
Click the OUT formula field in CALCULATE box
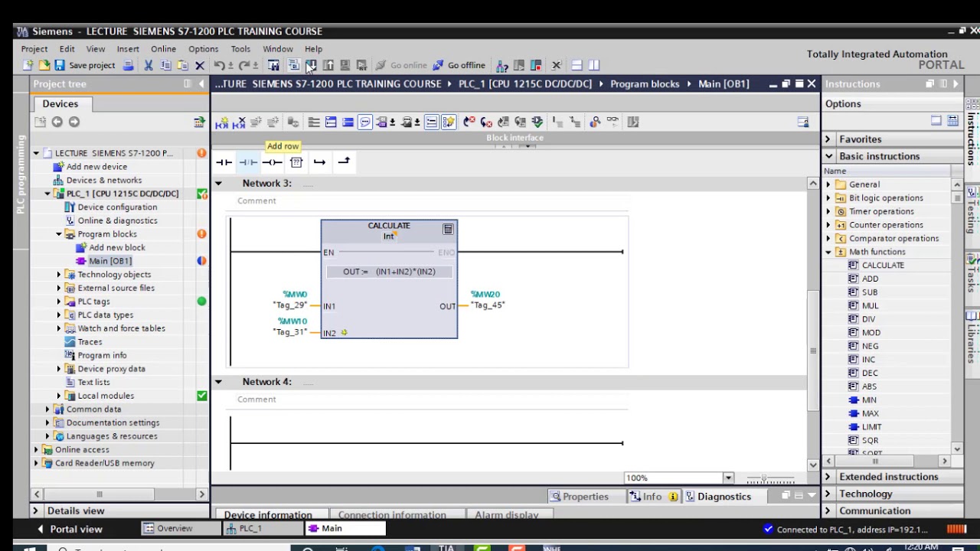coord(389,272)
